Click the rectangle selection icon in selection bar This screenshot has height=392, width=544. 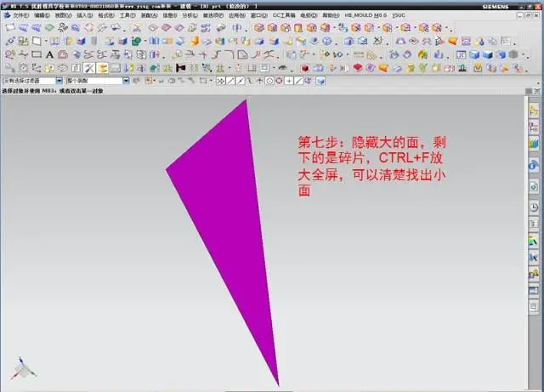pos(203,81)
